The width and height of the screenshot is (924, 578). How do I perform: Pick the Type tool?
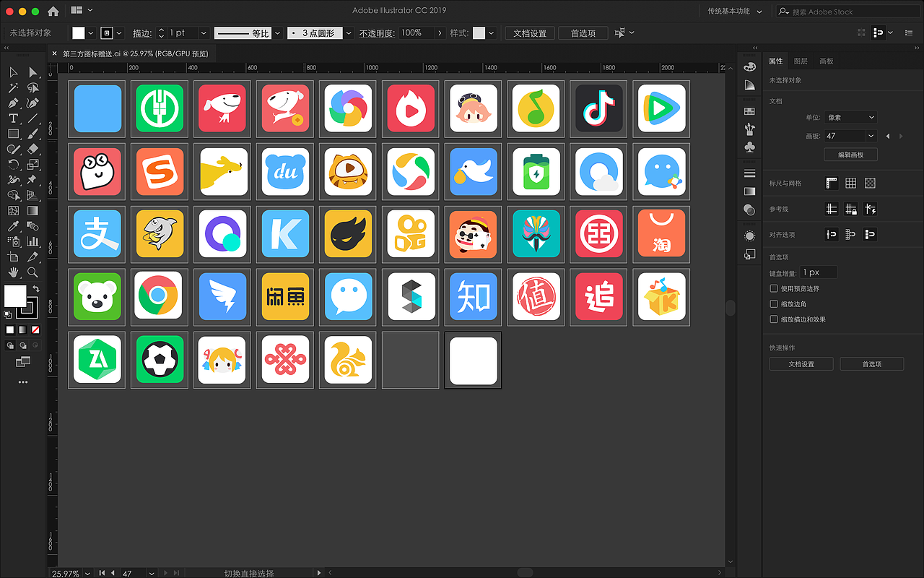(x=13, y=118)
